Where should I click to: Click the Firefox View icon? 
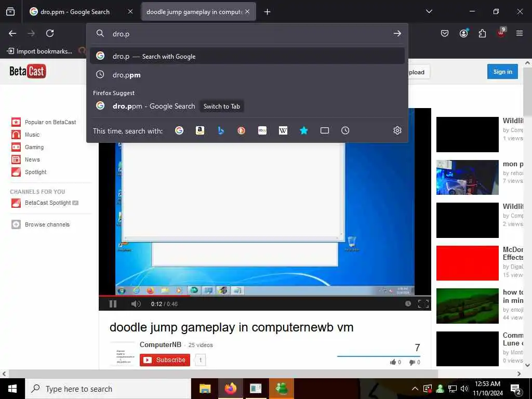[x=10, y=12]
